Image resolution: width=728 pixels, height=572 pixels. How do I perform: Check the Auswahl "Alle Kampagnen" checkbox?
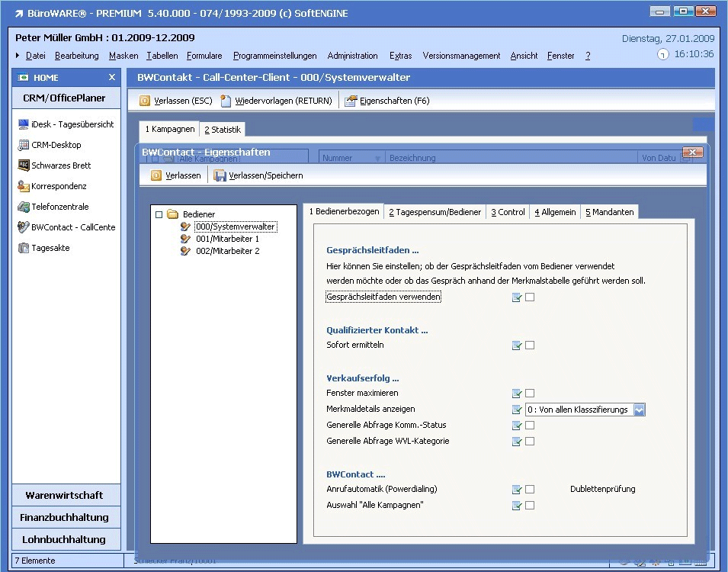530,505
